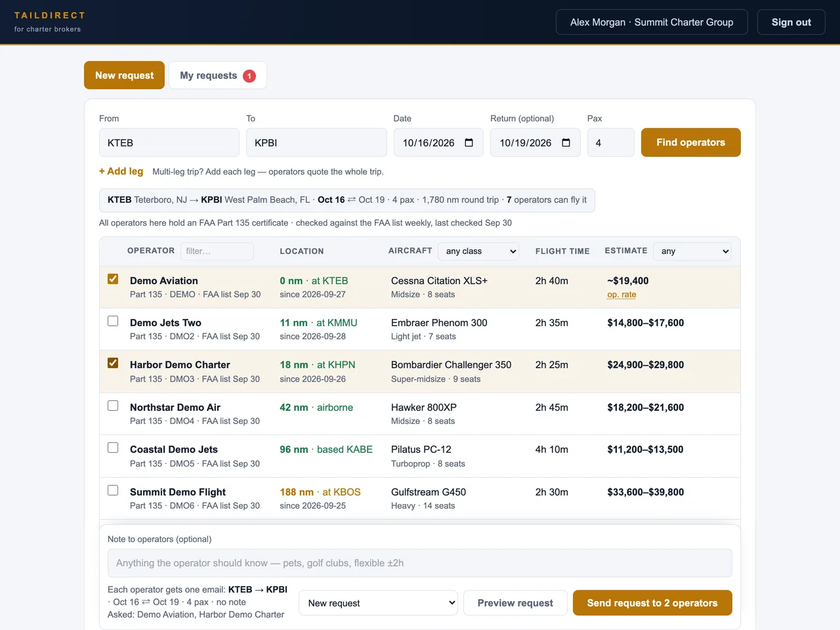Click the Find operators button

pyautogui.click(x=690, y=142)
